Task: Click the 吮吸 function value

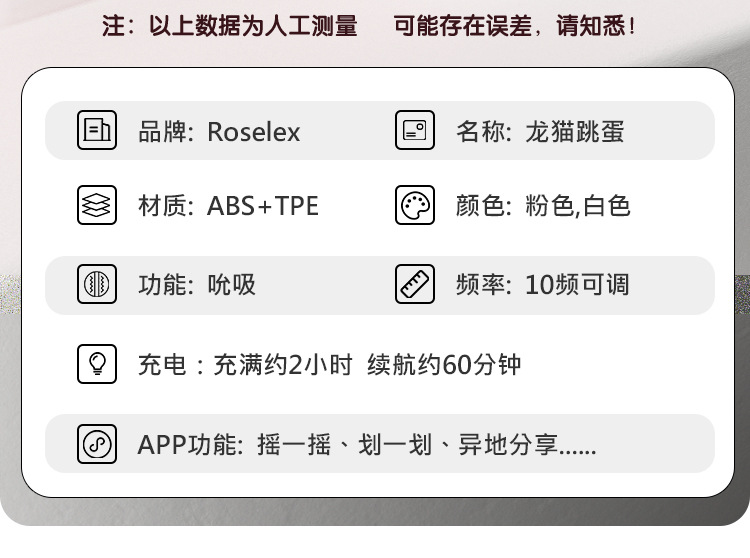Action: (231, 285)
